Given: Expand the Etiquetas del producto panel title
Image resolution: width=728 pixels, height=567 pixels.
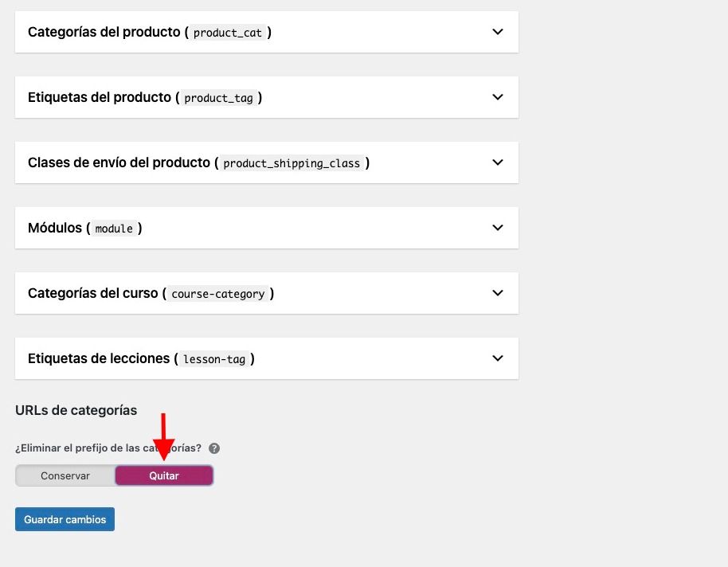Looking at the screenshot, I should (x=145, y=97).
